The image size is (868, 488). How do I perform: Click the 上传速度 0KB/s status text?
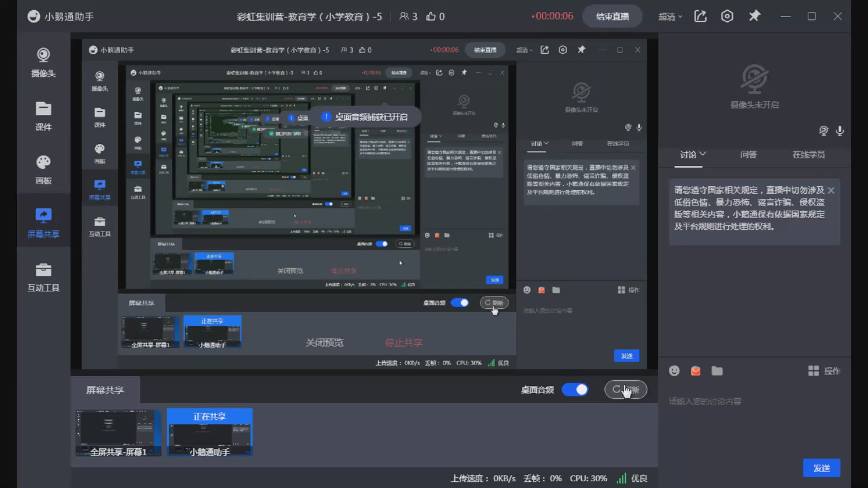tap(483, 479)
